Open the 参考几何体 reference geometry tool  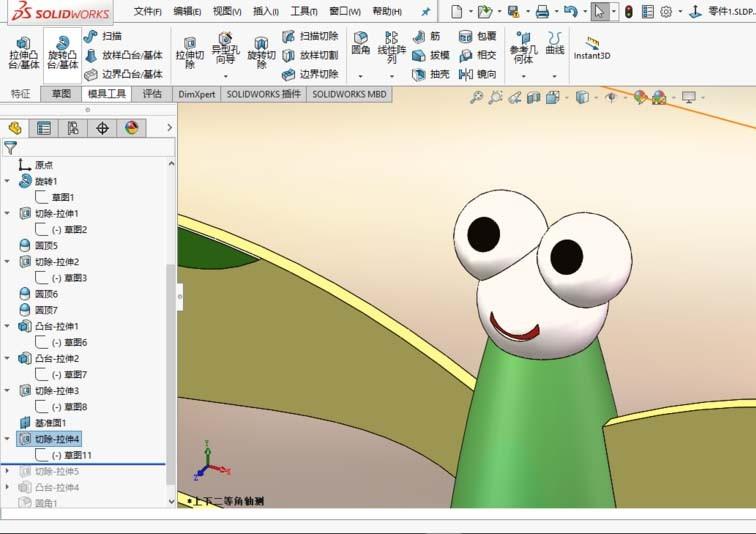coord(523,48)
